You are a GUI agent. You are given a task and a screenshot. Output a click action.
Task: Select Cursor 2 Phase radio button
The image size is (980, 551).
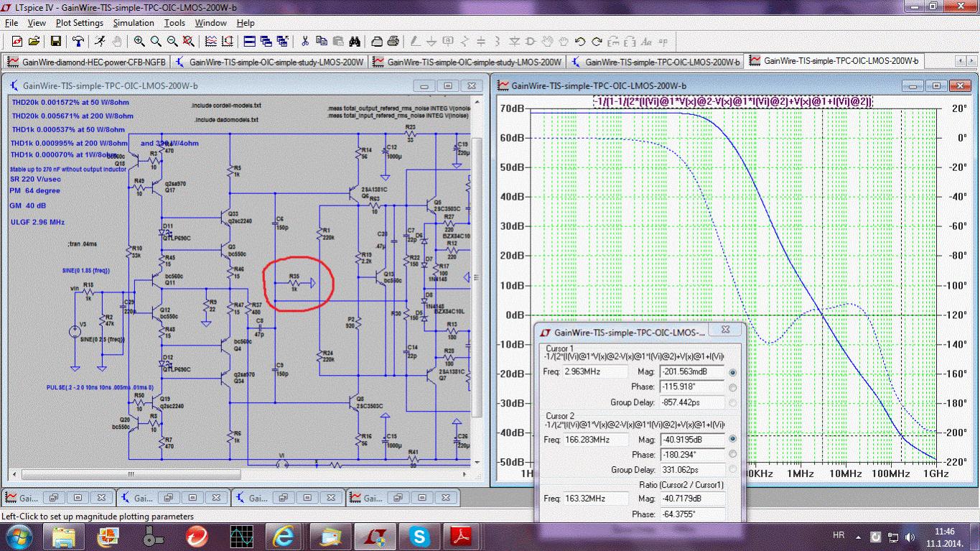pyautogui.click(x=732, y=454)
